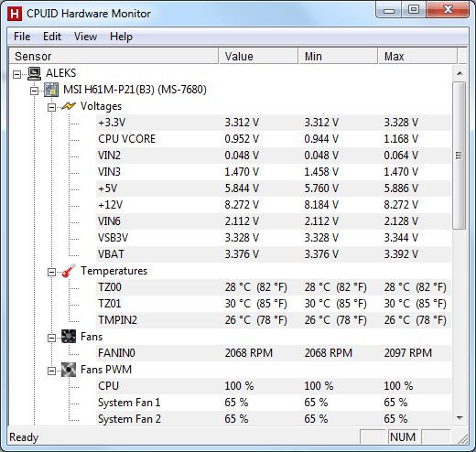Collapse the ALEKS root node
The image size is (476, 452).
coord(17,74)
